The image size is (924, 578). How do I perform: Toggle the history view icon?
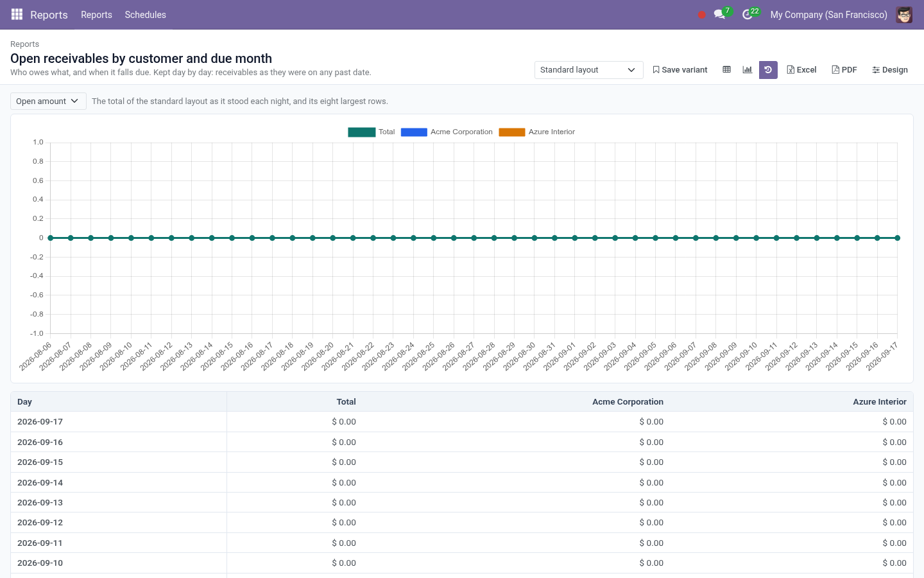768,70
